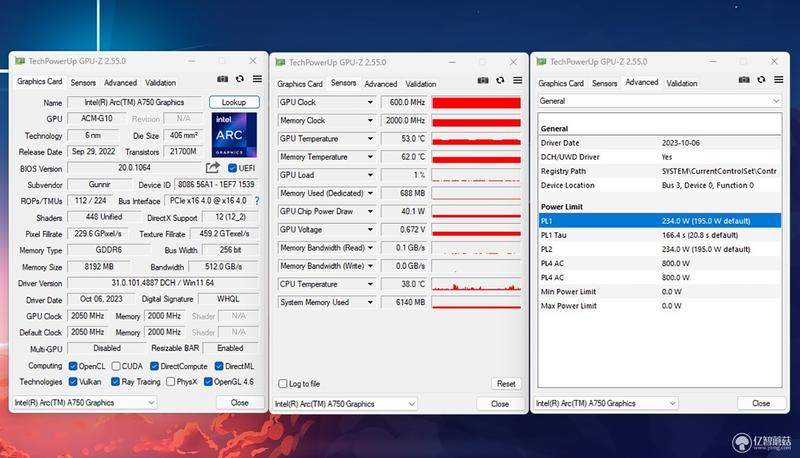The height and width of the screenshot is (458, 800).
Task: Click the refresh icon in left GPU-Z window
Action: pyautogui.click(x=240, y=79)
